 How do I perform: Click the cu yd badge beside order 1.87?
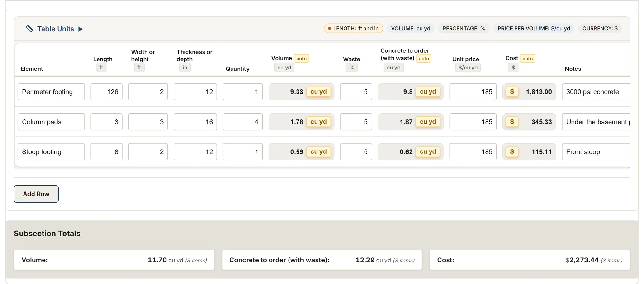click(x=428, y=122)
